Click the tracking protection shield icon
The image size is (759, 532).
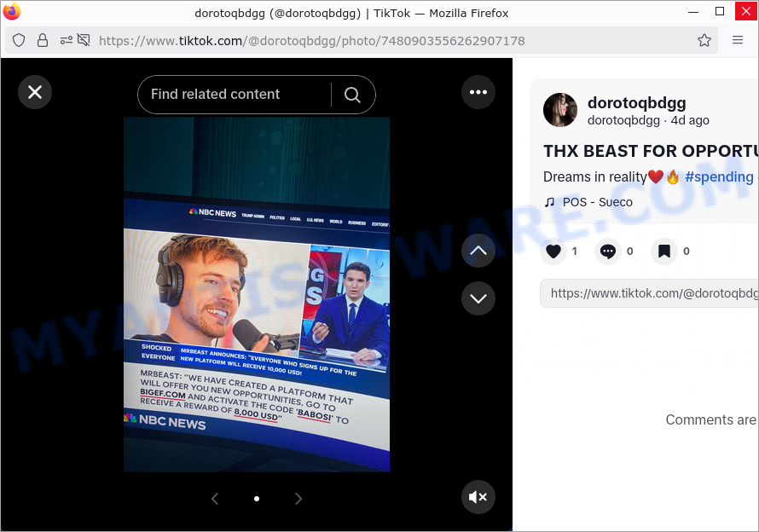click(x=19, y=40)
